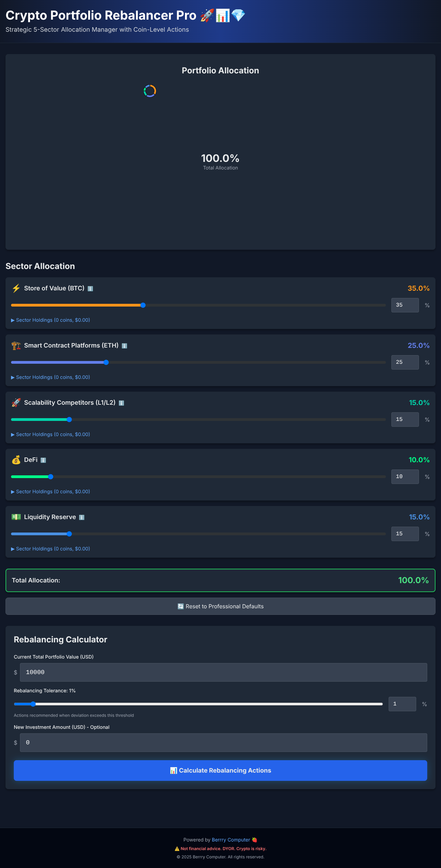
Task: Click Reset to Professional Defaults
Action: pos(220,606)
